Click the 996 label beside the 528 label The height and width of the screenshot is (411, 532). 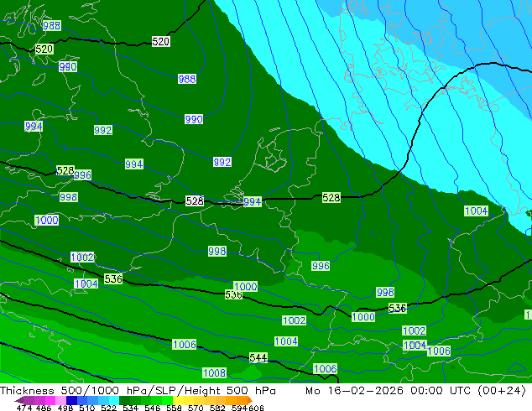83,175
